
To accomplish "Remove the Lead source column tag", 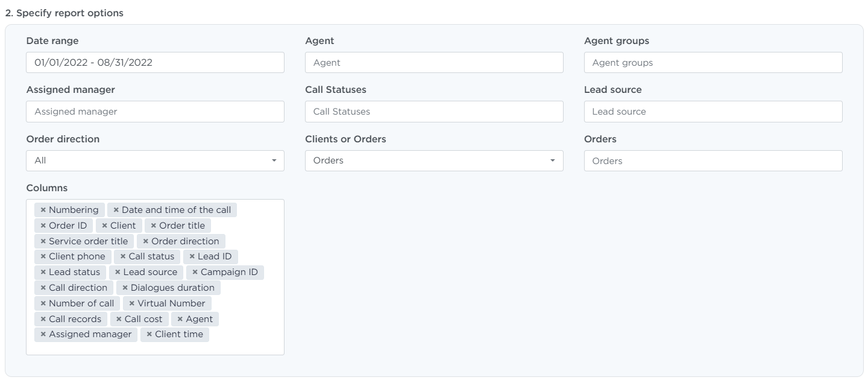I will click(x=118, y=272).
